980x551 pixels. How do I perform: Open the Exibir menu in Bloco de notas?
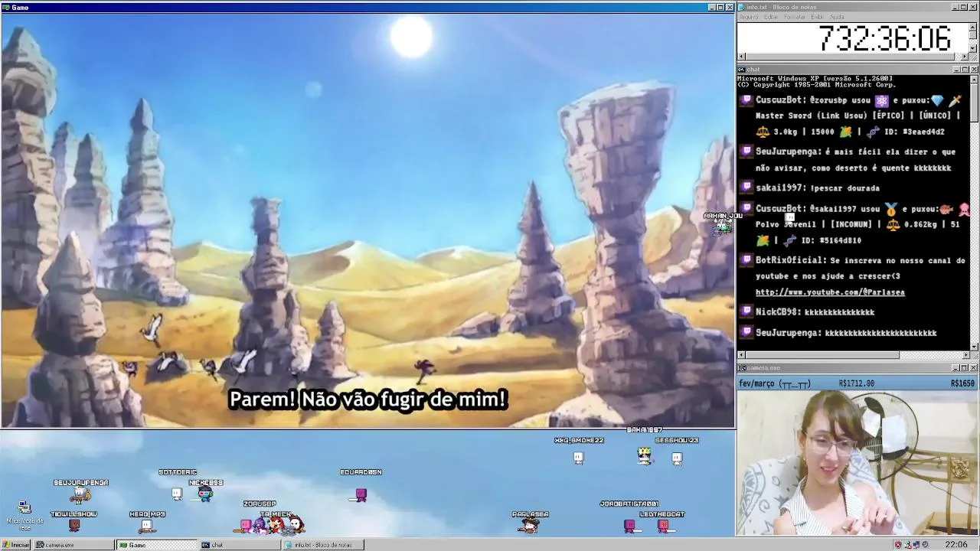click(817, 17)
